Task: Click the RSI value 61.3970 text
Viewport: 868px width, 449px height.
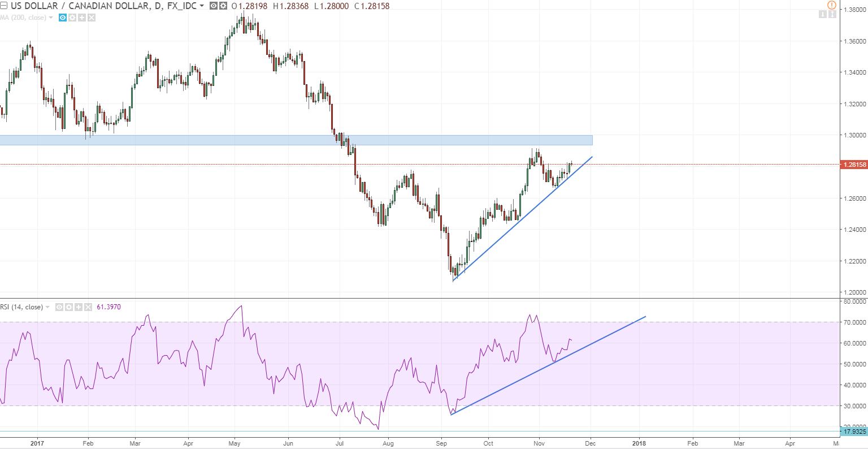Action: point(108,307)
